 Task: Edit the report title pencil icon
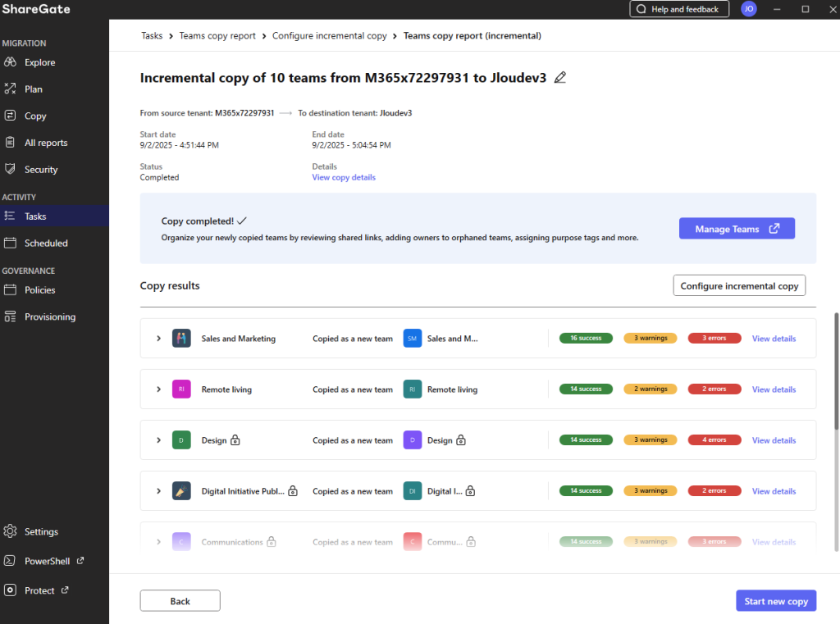559,78
